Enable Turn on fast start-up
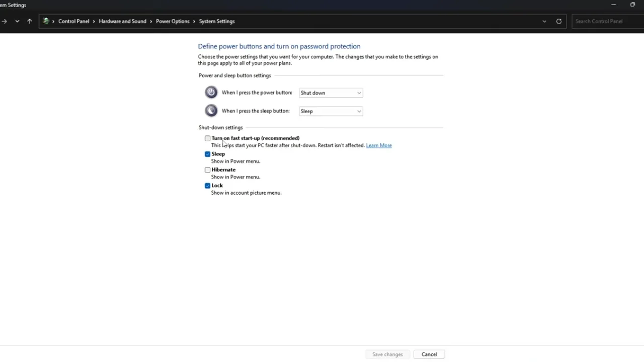 point(207,138)
